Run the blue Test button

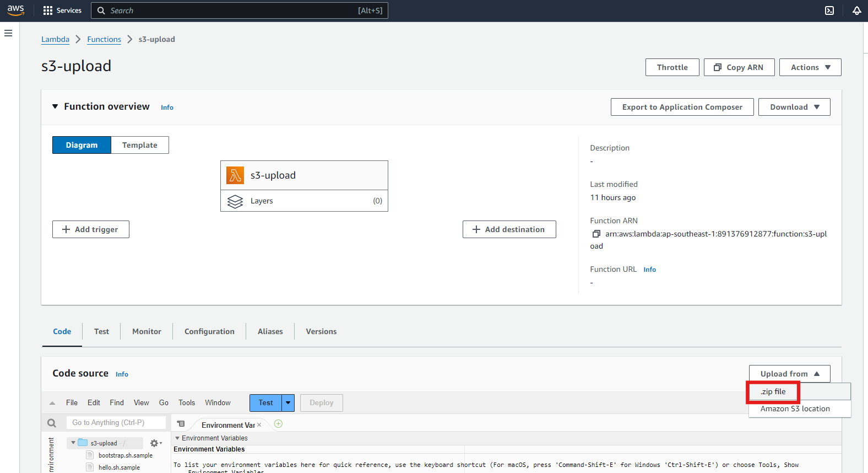click(x=265, y=403)
